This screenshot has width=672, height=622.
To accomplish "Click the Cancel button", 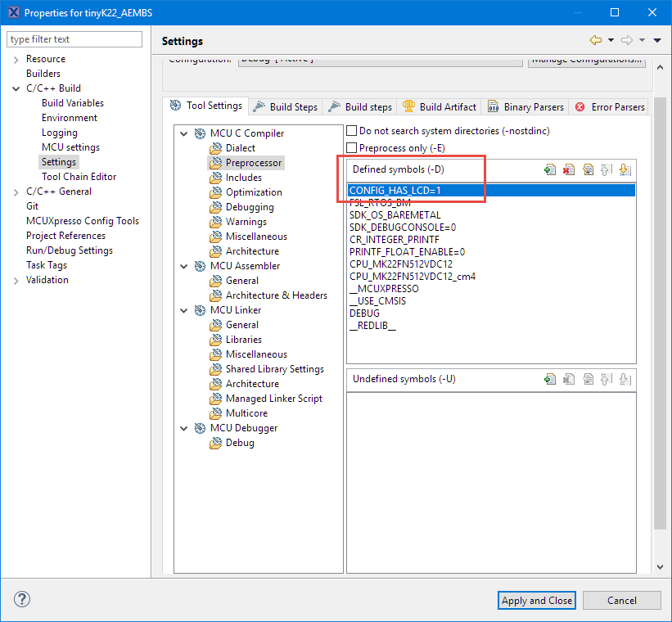I will (622, 600).
